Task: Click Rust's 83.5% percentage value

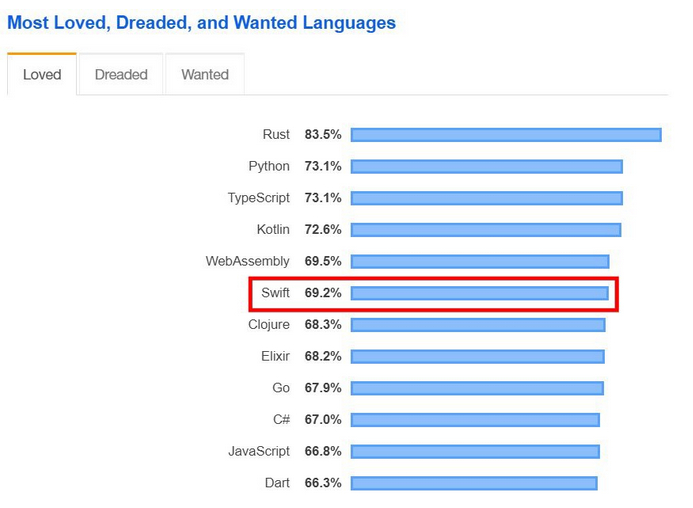Action: [323, 135]
